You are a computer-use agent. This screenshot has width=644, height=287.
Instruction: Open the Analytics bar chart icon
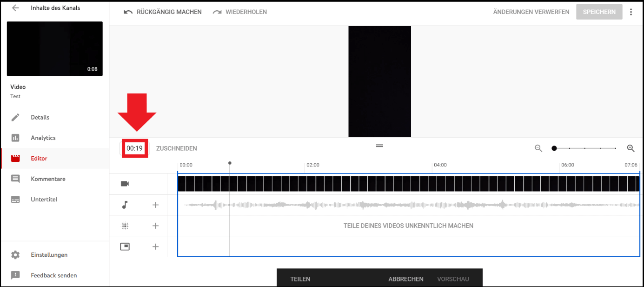click(15, 138)
